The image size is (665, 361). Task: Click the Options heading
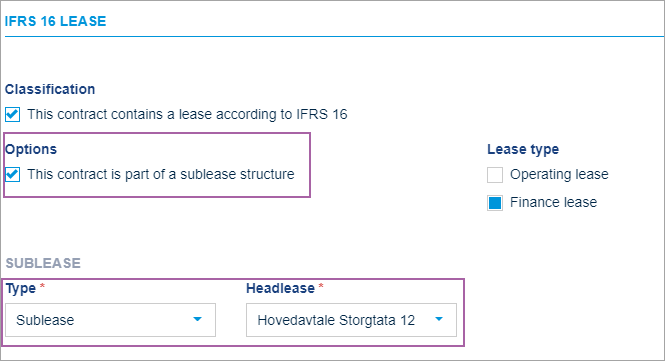click(x=31, y=149)
